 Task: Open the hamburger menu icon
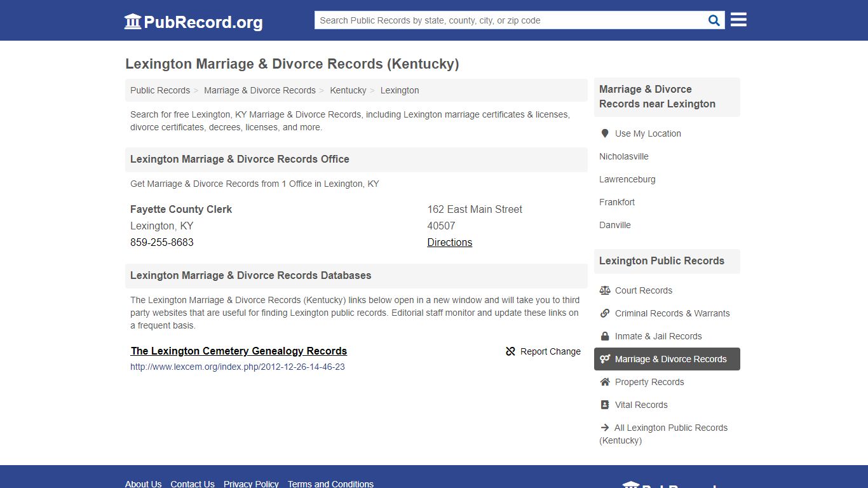point(738,20)
